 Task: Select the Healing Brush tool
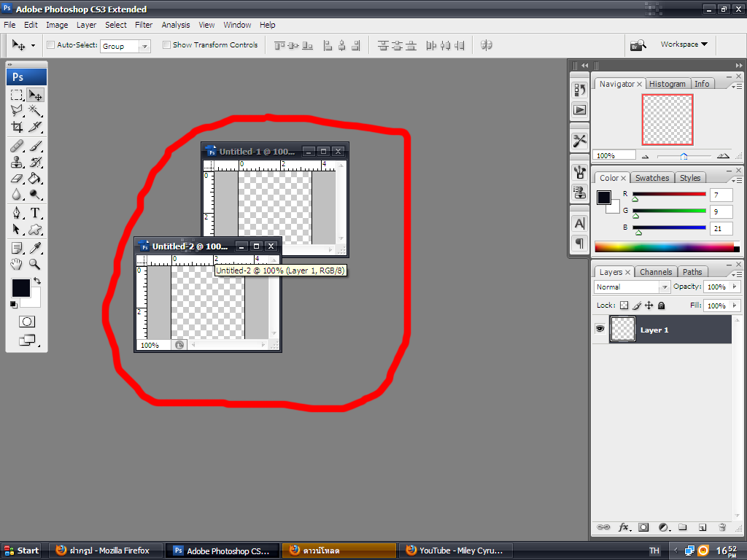pyautogui.click(x=17, y=146)
